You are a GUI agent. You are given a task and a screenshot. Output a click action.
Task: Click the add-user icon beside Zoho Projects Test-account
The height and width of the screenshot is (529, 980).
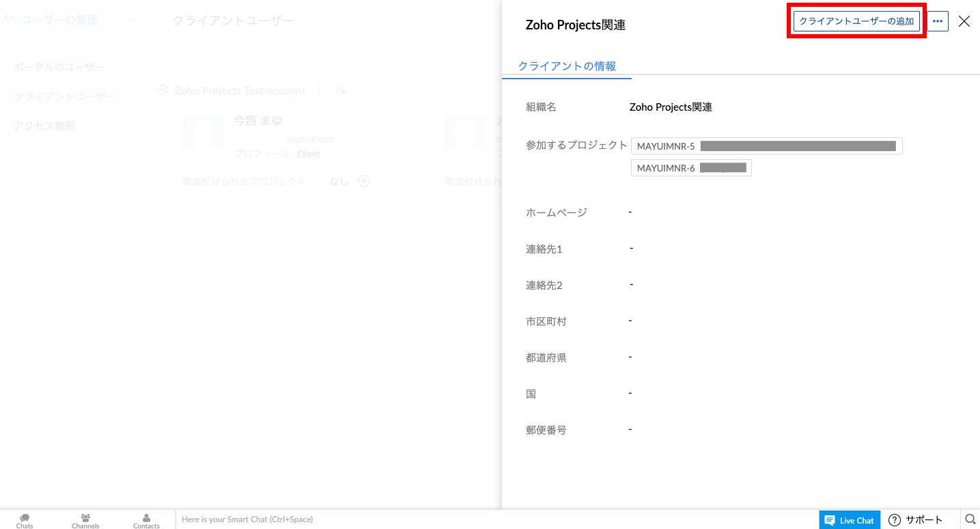[340, 90]
